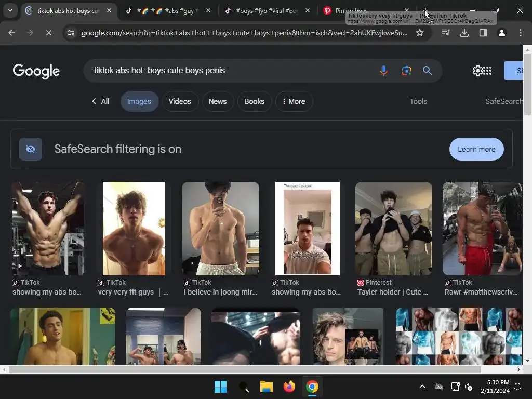Stop loading the page
Image resolution: width=532 pixels, height=399 pixels.
click(48, 33)
